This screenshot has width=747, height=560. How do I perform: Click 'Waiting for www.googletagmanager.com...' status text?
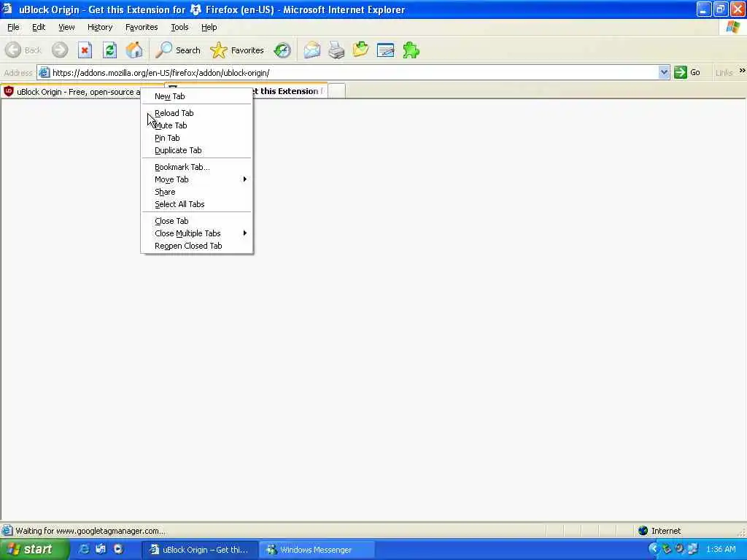[x=90, y=531]
